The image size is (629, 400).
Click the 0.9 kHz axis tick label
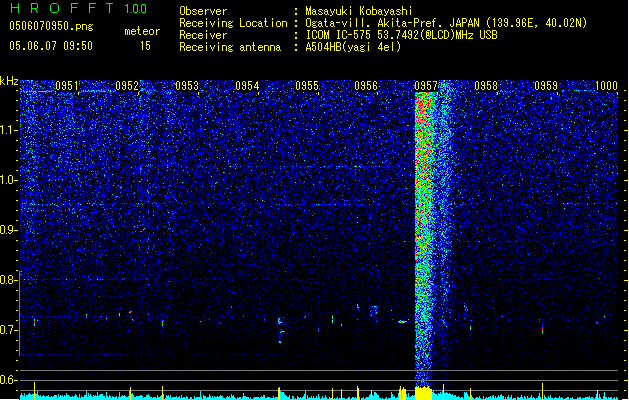(x=8, y=230)
